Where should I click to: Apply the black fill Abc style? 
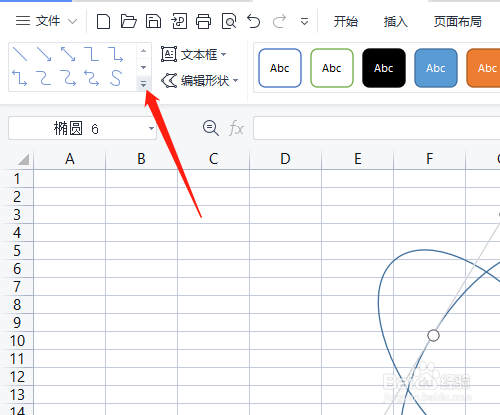tap(384, 68)
